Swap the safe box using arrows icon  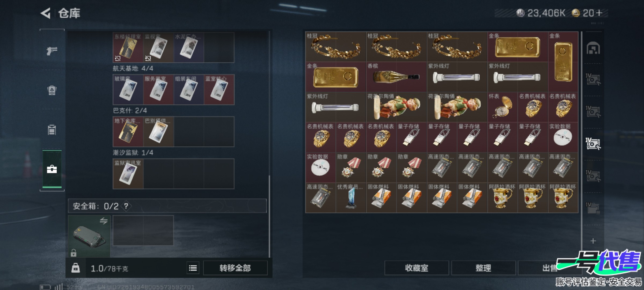(x=104, y=221)
